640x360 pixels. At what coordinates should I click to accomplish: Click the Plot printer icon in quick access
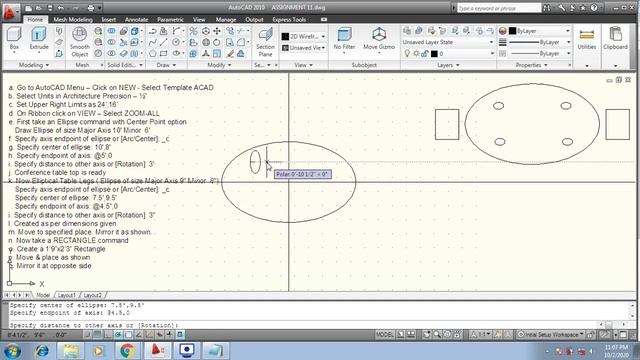(91, 8)
